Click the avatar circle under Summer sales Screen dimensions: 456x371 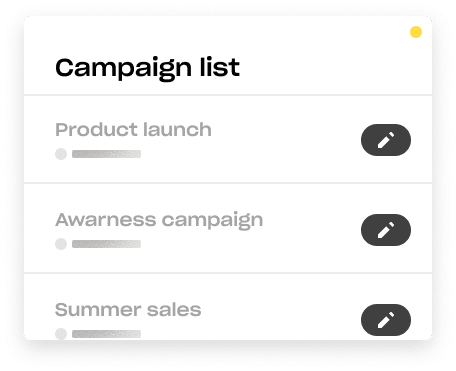point(61,334)
